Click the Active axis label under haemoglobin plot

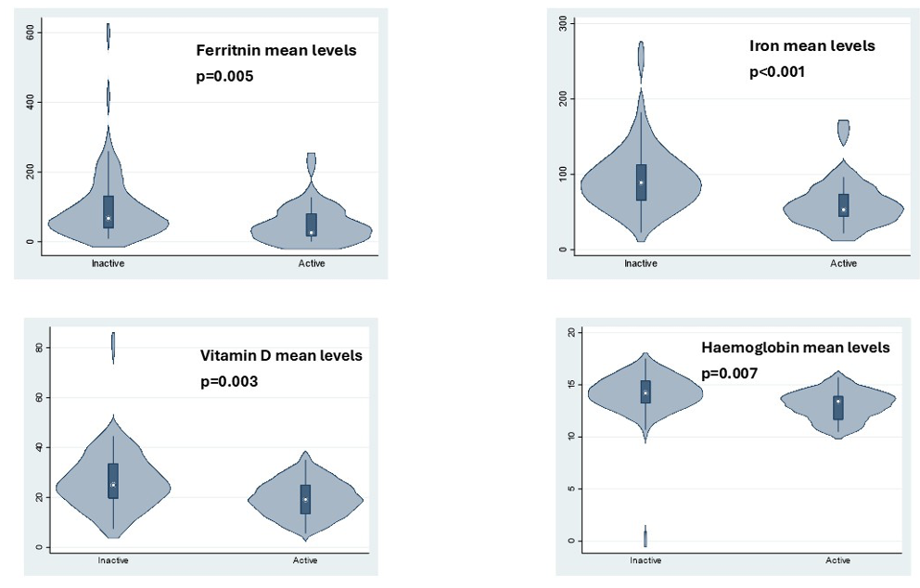click(x=838, y=560)
